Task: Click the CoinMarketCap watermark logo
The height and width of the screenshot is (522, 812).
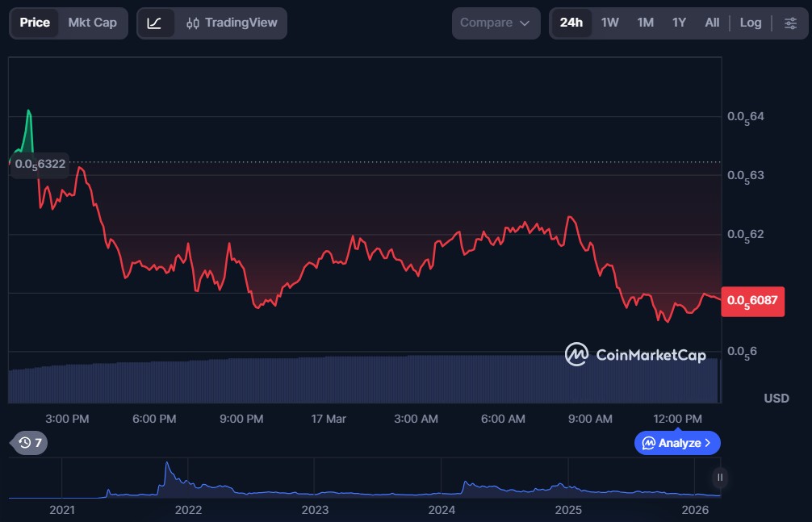Action: point(635,355)
